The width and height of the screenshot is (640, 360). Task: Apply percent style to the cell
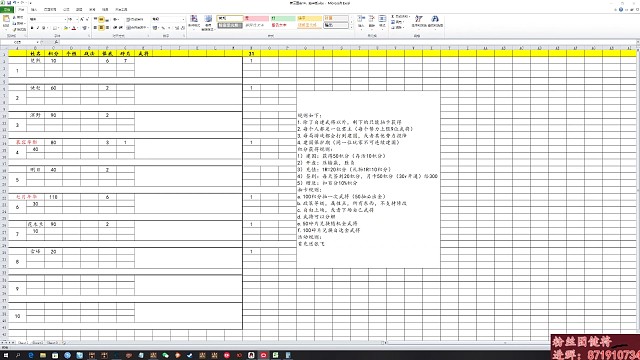(163, 28)
